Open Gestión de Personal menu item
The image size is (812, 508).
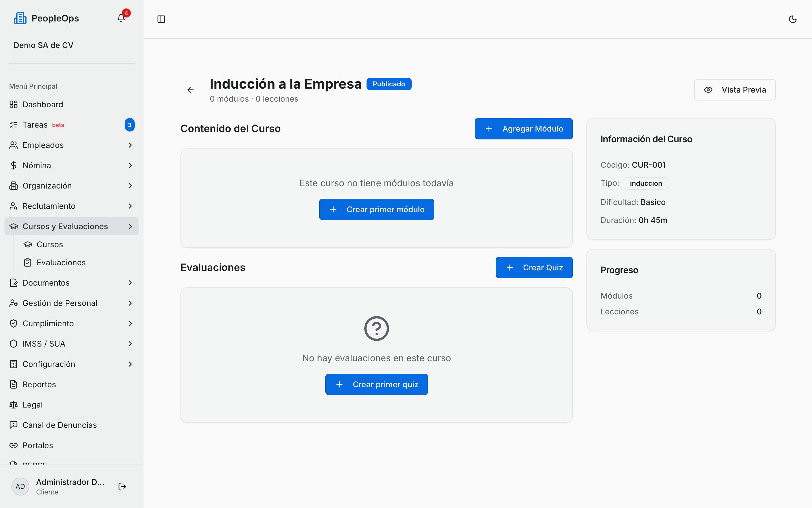(72, 303)
